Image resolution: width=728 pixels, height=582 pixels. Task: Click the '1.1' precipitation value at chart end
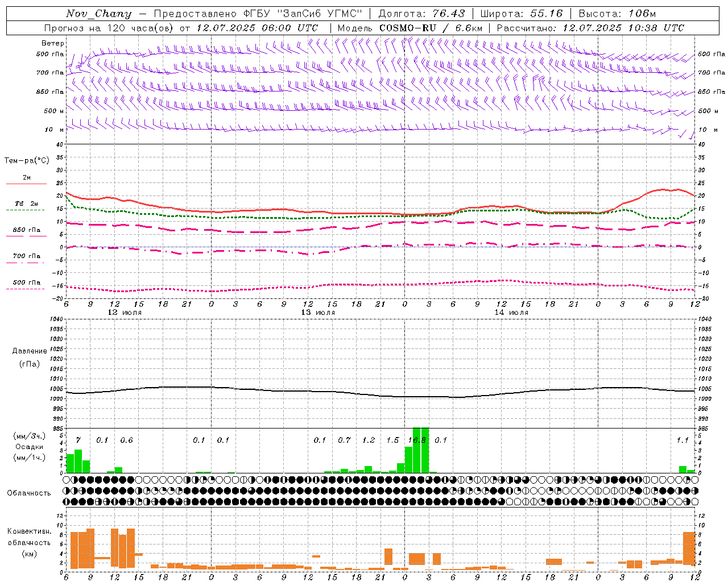click(x=682, y=440)
